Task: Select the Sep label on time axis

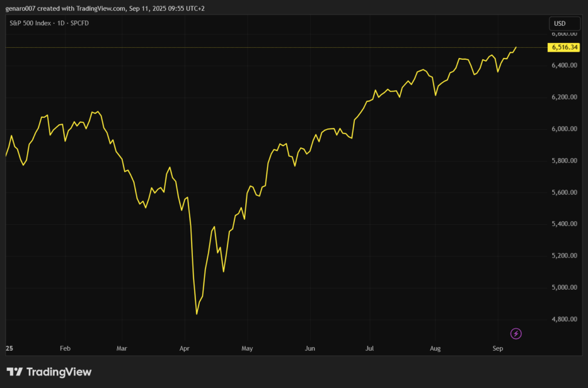Action: (498, 348)
